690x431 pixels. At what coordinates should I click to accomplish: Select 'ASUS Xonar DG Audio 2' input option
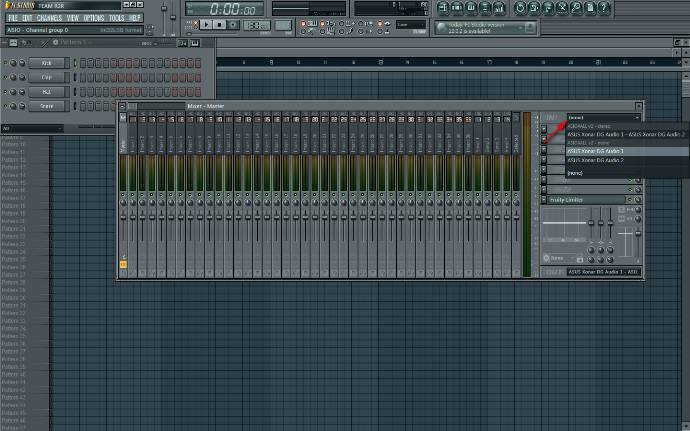click(x=627, y=160)
